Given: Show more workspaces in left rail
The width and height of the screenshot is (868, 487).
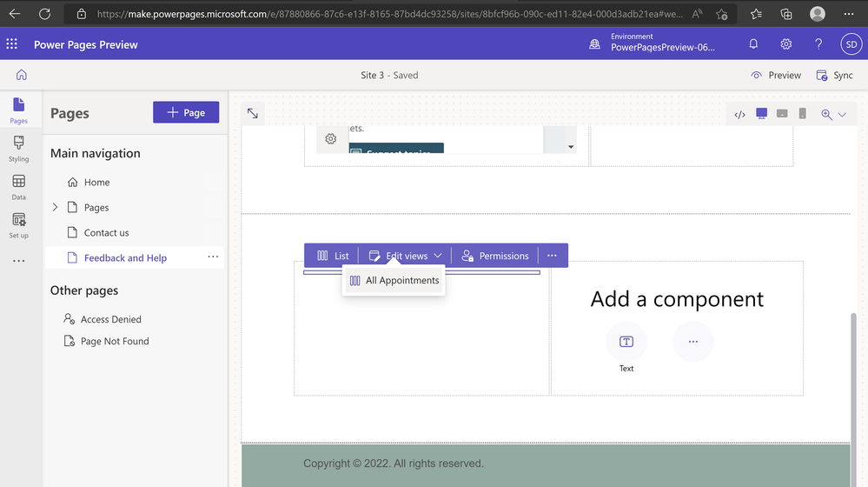Looking at the screenshot, I should 18,260.
